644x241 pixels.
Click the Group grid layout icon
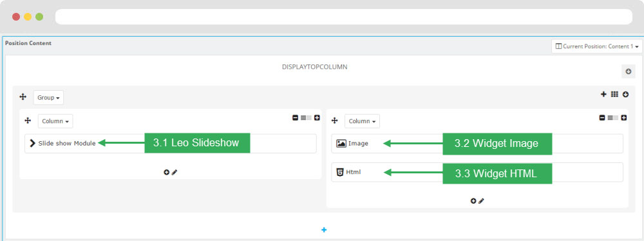click(x=614, y=94)
